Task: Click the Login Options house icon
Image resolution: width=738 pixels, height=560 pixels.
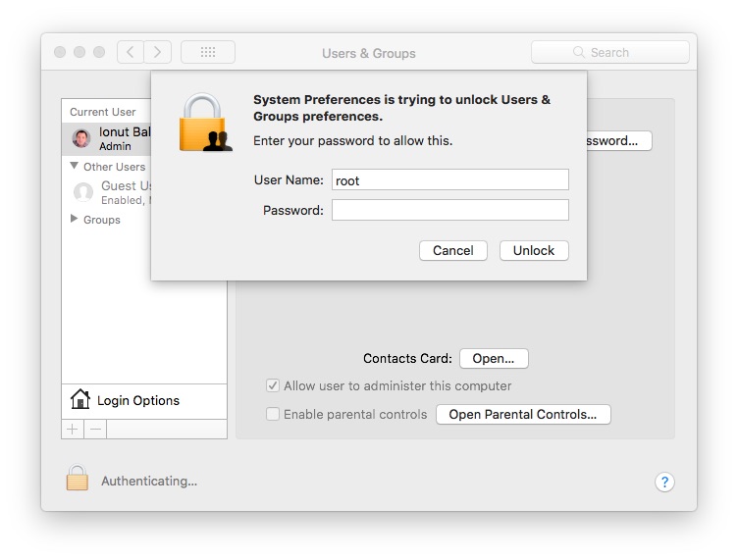Action: (x=80, y=399)
